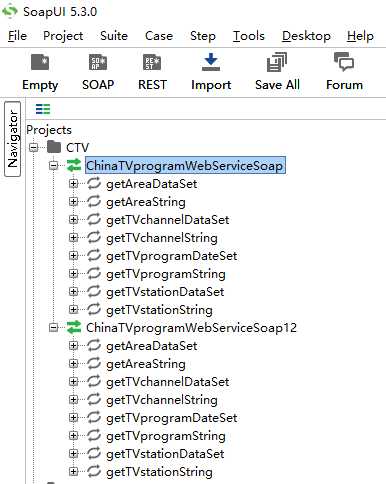This screenshot has height=484, width=386.
Task: Click operation icon of Soap12 getTVprogramDateSet
Action: (x=94, y=417)
